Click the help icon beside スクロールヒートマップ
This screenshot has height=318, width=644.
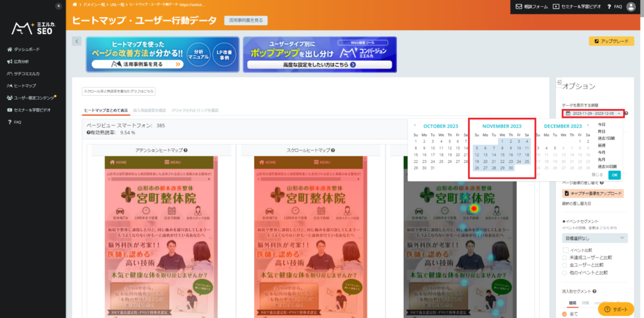click(x=333, y=150)
